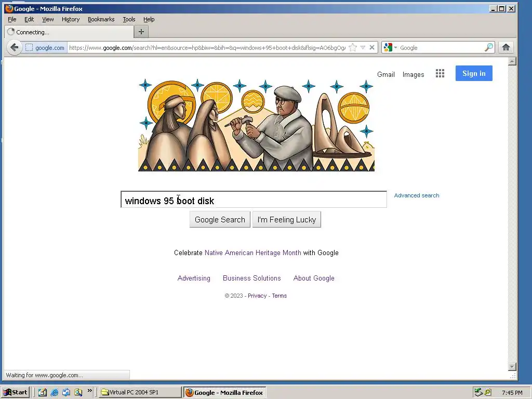The height and width of the screenshot is (399, 532).
Task: Expand the quick launch overflow chevron
Action: click(x=89, y=391)
